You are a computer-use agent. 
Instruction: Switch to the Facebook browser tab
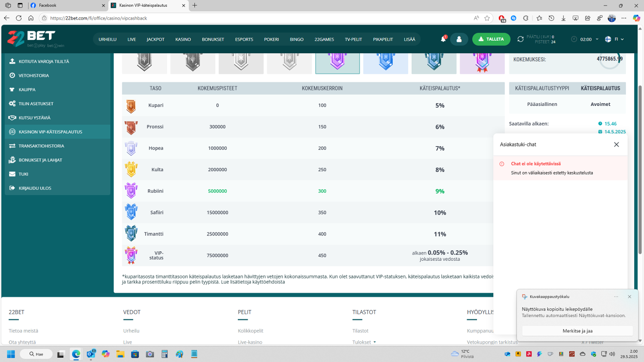point(68,6)
